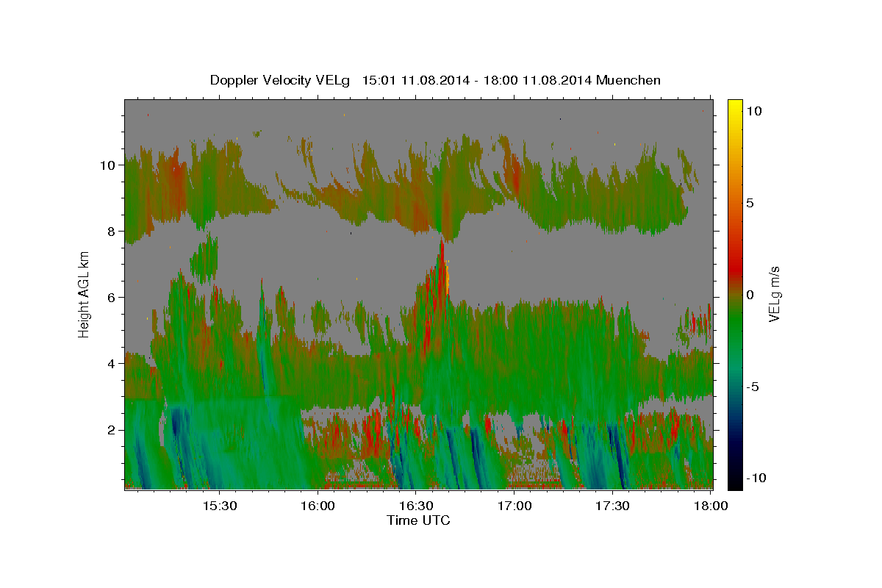The height and width of the screenshot is (588, 882).
Task: Click the plot title 'Doppler Velocity VELg'
Action: [280, 80]
